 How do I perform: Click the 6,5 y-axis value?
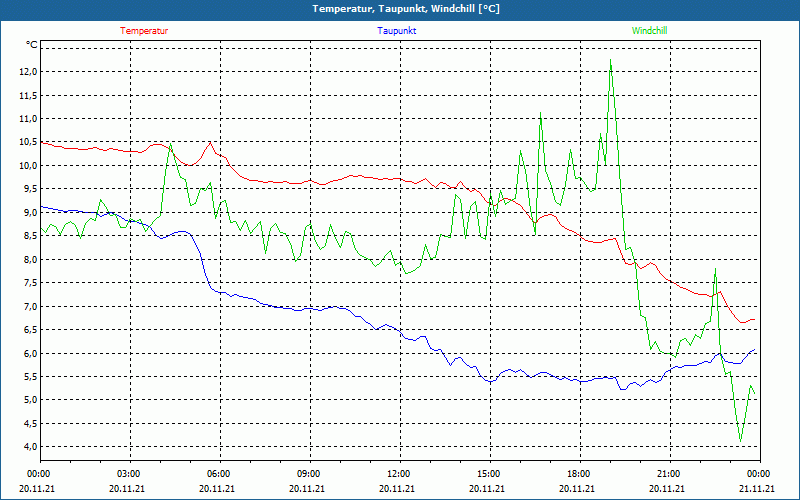point(30,330)
